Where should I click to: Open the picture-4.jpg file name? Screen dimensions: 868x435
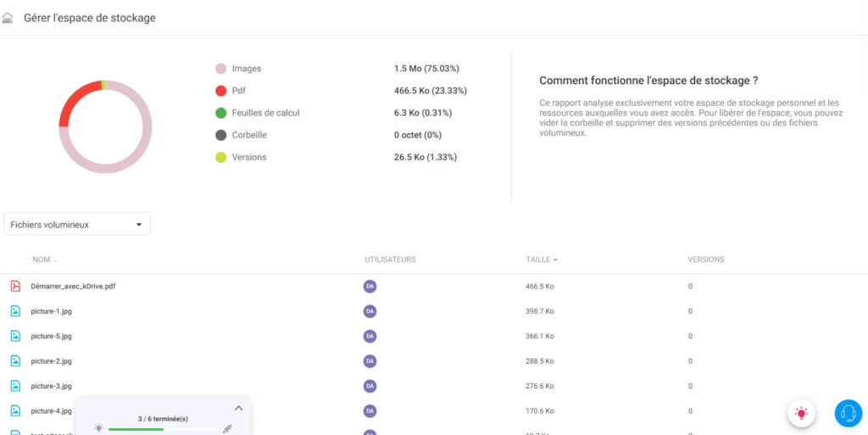tap(52, 411)
